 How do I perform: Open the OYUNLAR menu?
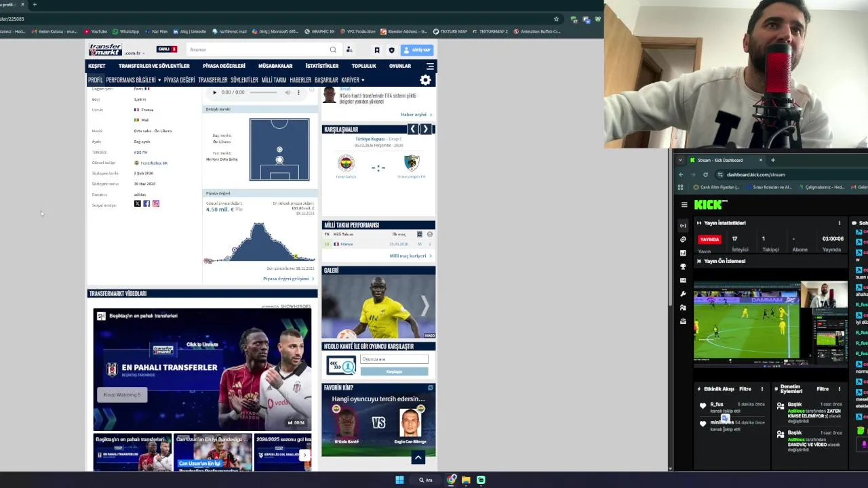(x=400, y=66)
